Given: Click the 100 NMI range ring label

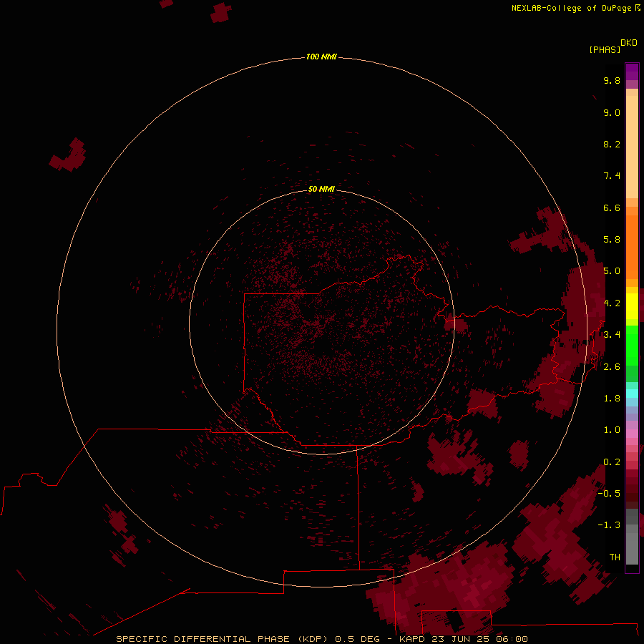Looking at the screenshot, I should pos(321,57).
